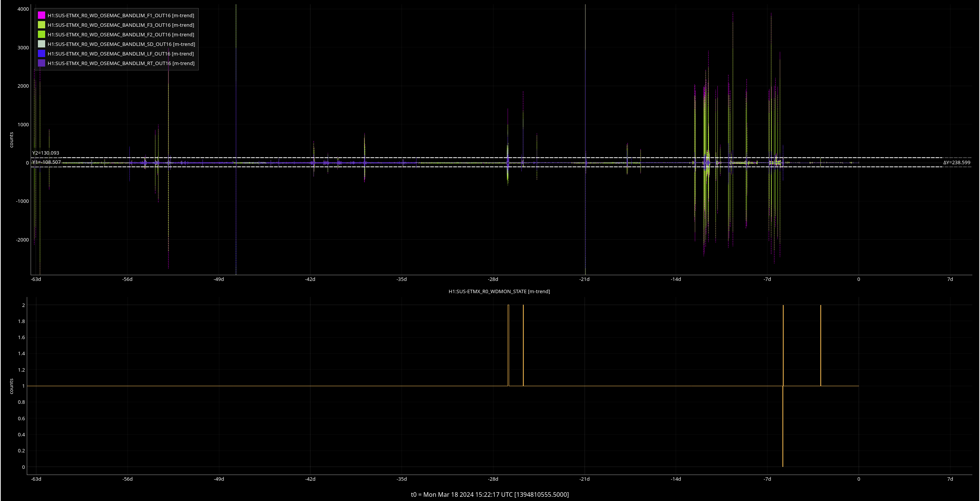Select the BANDLIM_RT_OUT16 legend label

click(121, 63)
